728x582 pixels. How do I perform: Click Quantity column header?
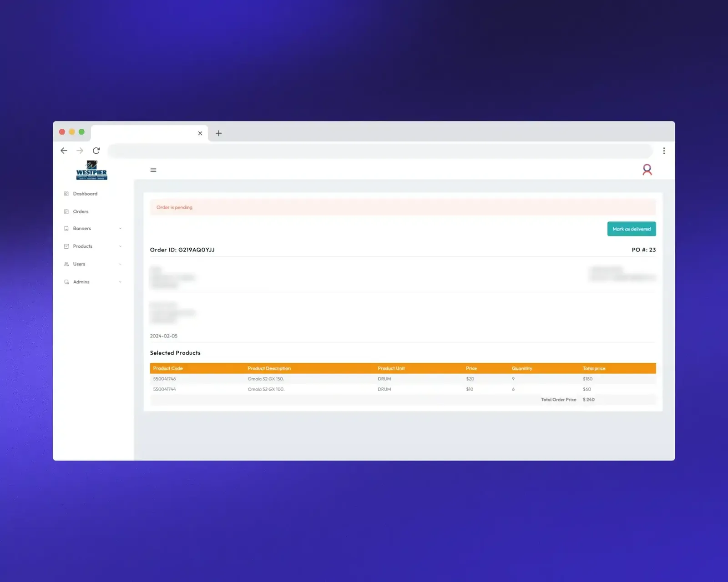[522, 368]
